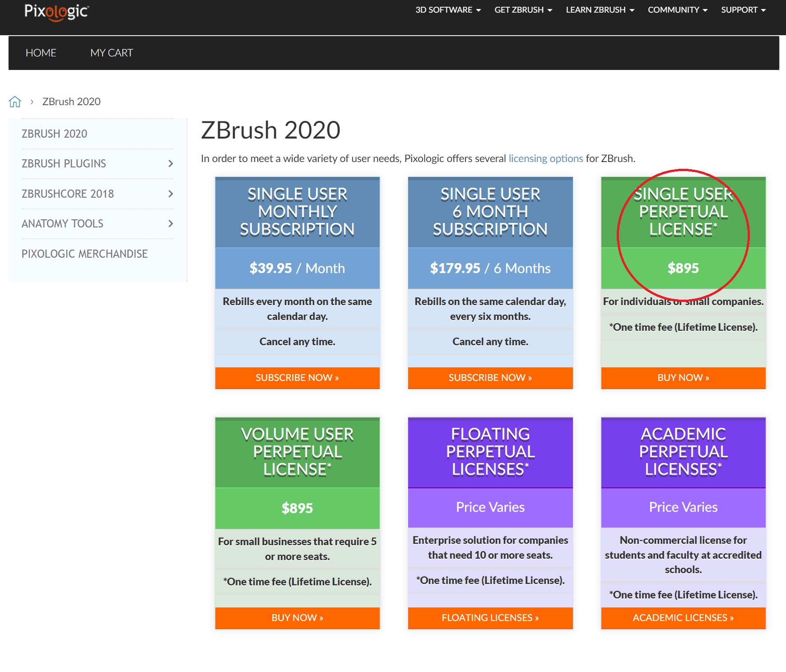This screenshot has height=672, width=786.
Task: Click the $39.95 / Month price
Action: click(x=298, y=269)
